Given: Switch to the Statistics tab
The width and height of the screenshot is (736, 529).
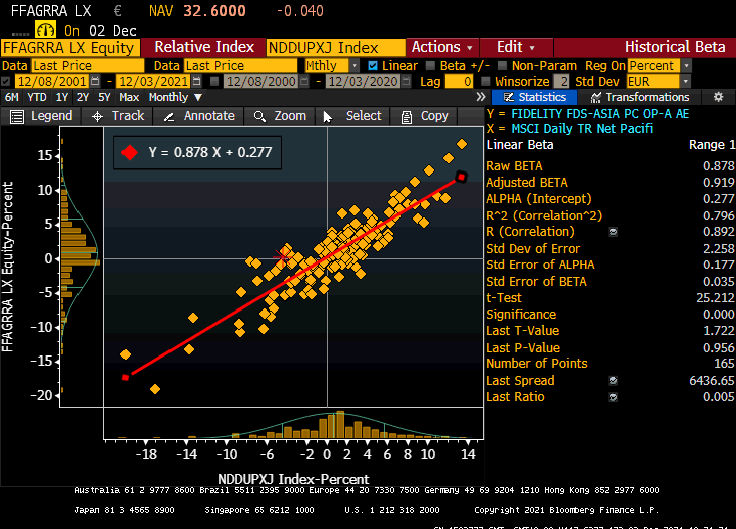Looking at the screenshot, I should tap(534, 97).
